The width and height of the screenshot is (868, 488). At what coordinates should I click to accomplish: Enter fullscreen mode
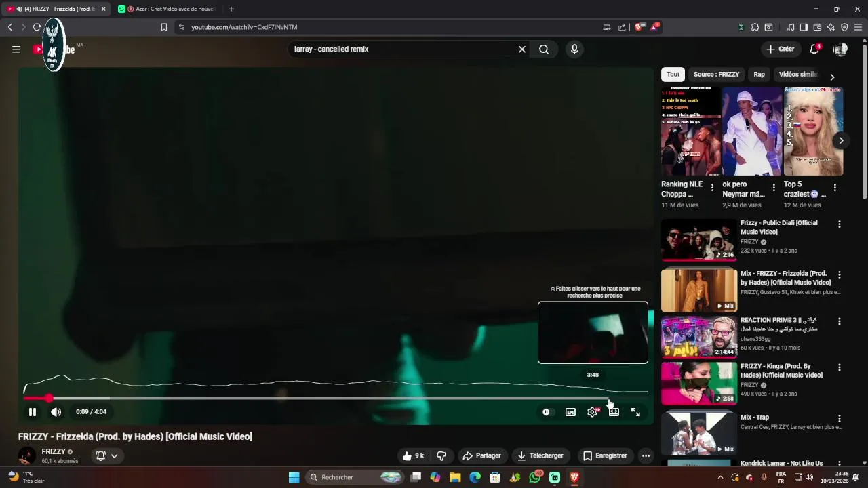635,412
